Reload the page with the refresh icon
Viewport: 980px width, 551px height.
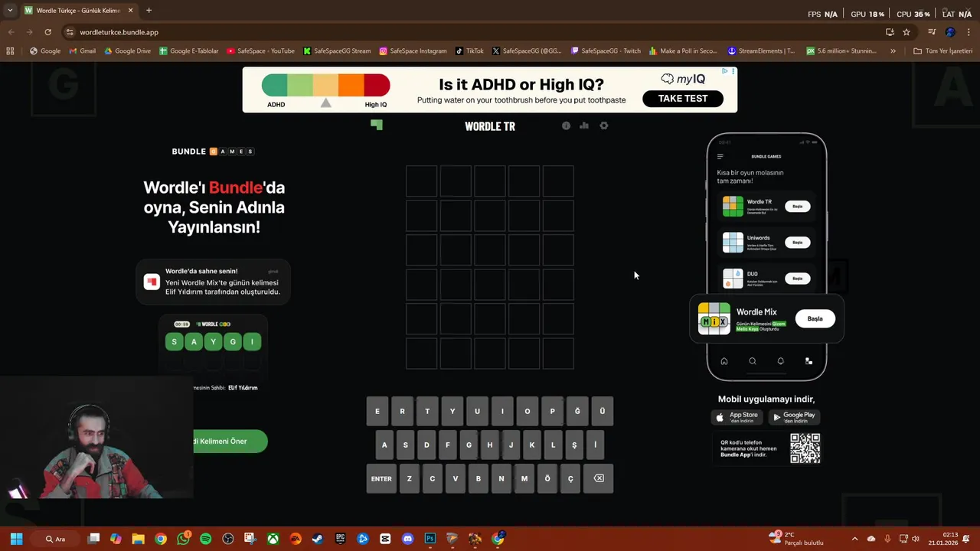click(x=47, y=32)
